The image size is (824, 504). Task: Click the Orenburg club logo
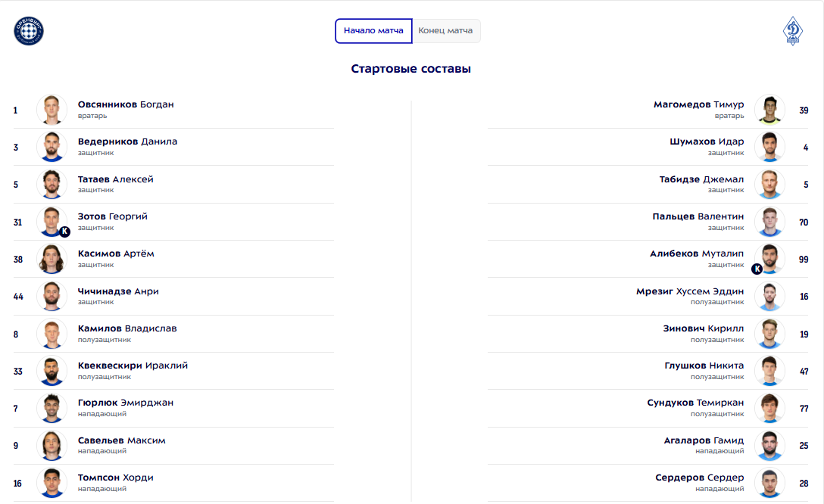tap(29, 31)
